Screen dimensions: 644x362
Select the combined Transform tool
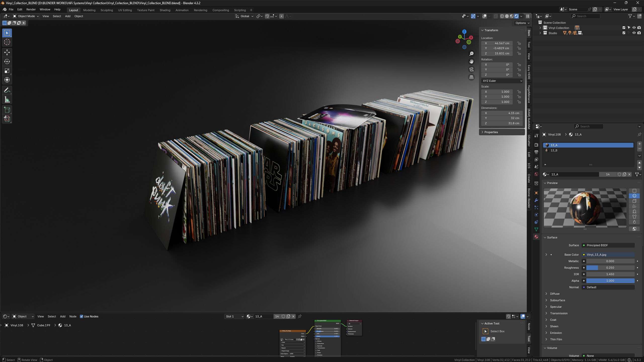(7, 80)
